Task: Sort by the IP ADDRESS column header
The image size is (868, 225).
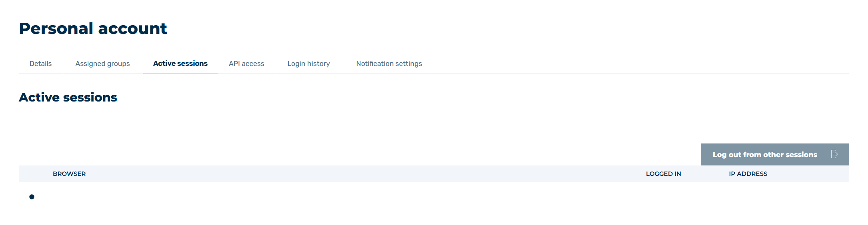Action: tap(748, 174)
